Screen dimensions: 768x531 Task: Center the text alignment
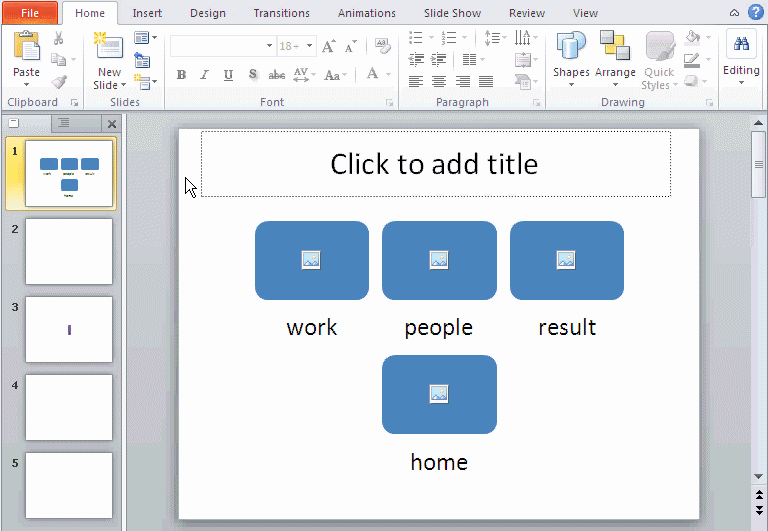pyautogui.click(x=439, y=81)
